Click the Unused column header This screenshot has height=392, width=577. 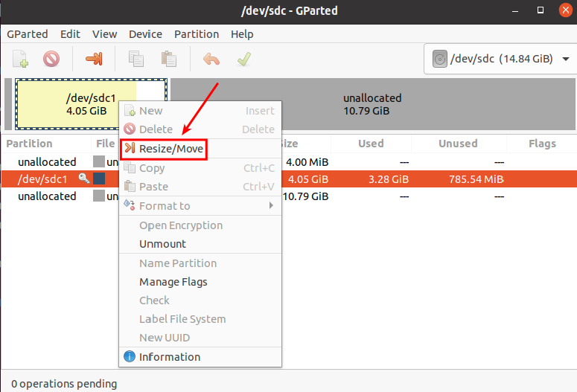coord(458,144)
